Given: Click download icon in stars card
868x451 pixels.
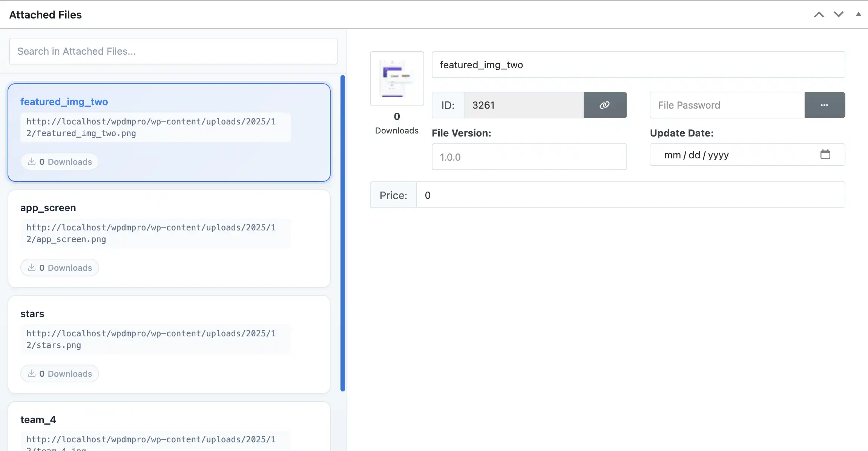Looking at the screenshot, I should click(32, 374).
